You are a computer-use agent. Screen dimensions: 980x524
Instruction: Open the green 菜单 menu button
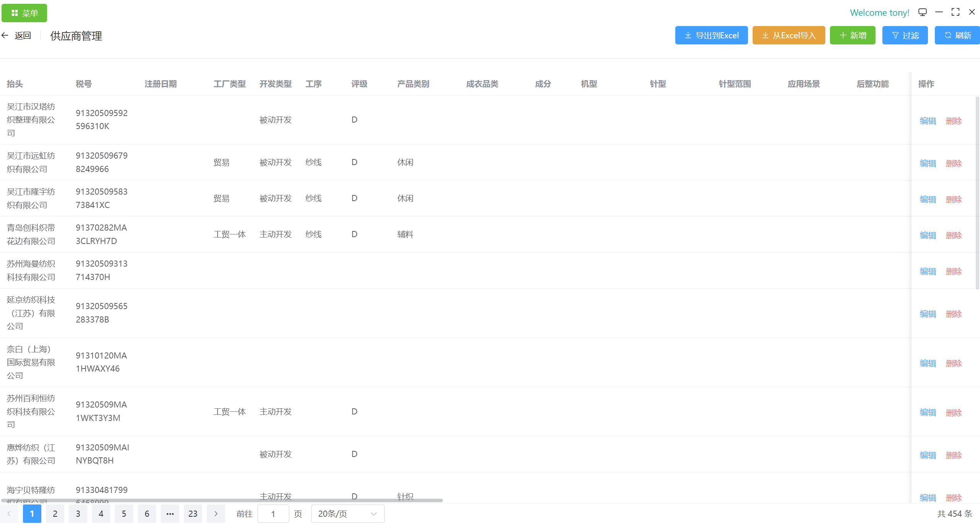[24, 13]
